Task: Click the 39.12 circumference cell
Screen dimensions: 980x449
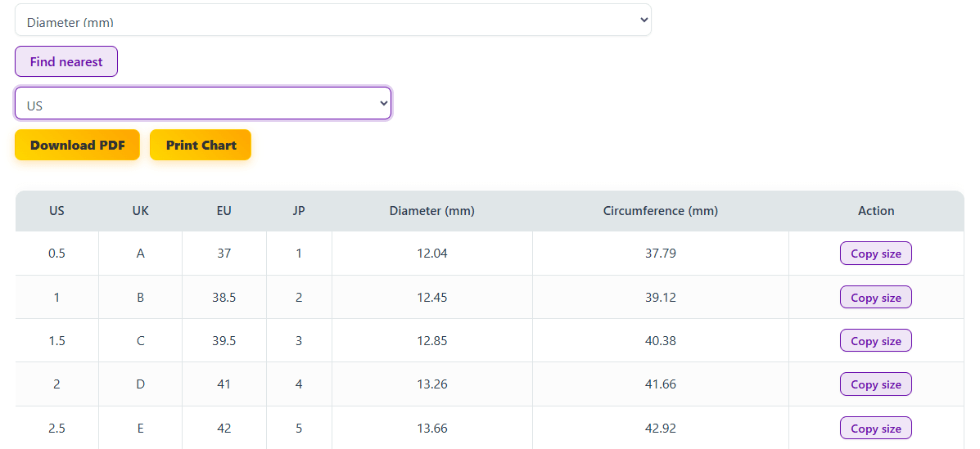Action: (660, 298)
